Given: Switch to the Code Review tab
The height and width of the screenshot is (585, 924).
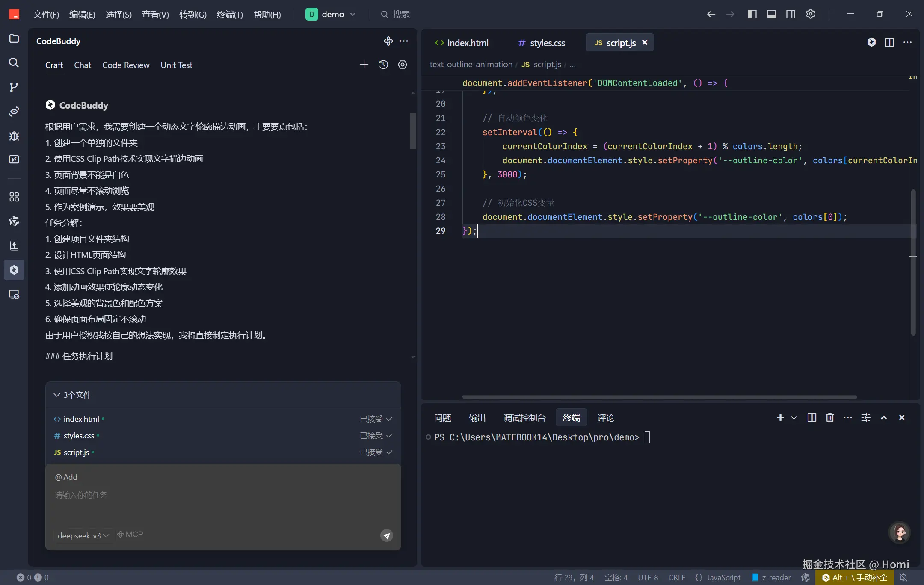Looking at the screenshot, I should (126, 65).
